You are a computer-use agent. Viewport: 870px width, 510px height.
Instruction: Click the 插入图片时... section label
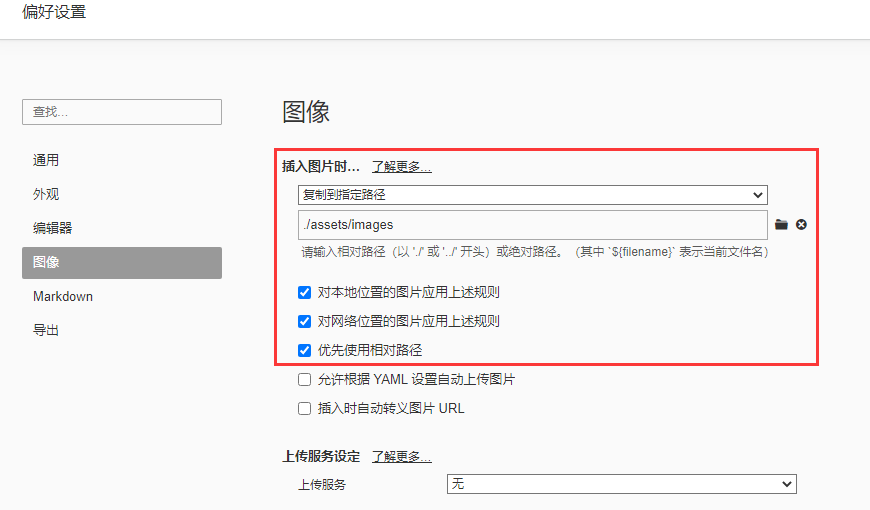(321, 166)
